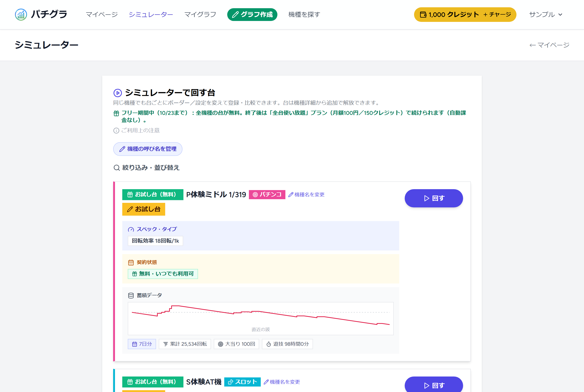The image size is (584, 392).
Task: Click the シミュレーター page heading
Action: (47, 45)
